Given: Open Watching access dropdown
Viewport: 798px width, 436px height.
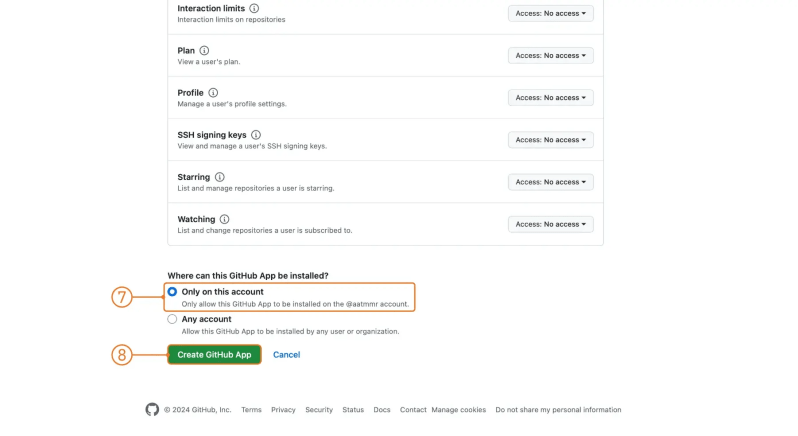Looking at the screenshot, I should tap(551, 224).
